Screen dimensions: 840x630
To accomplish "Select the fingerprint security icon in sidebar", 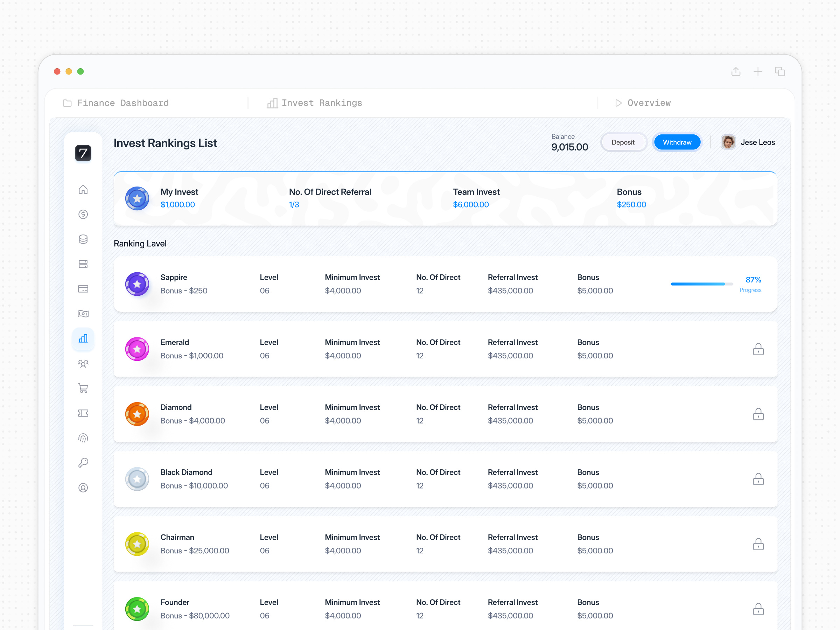I will 83,437.
